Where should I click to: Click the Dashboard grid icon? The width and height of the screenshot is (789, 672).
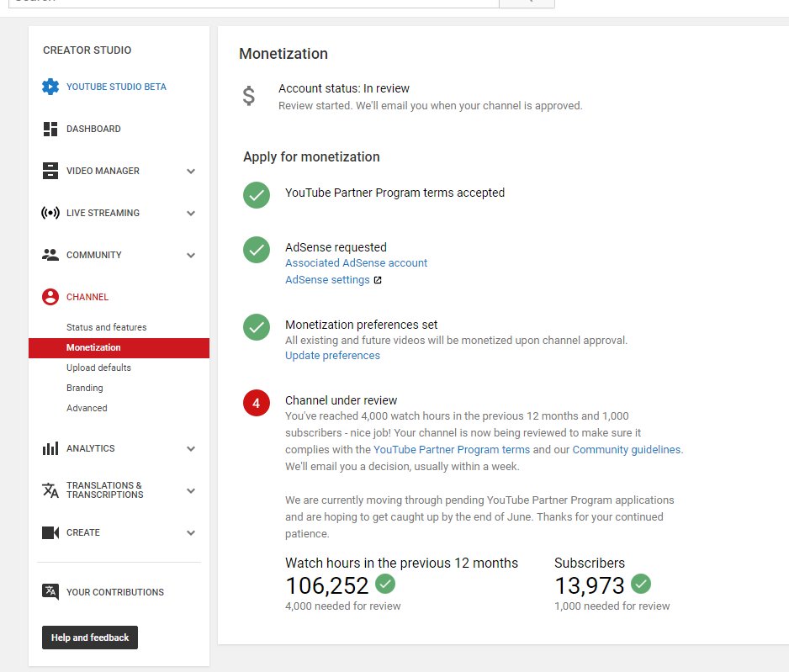point(50,129)
